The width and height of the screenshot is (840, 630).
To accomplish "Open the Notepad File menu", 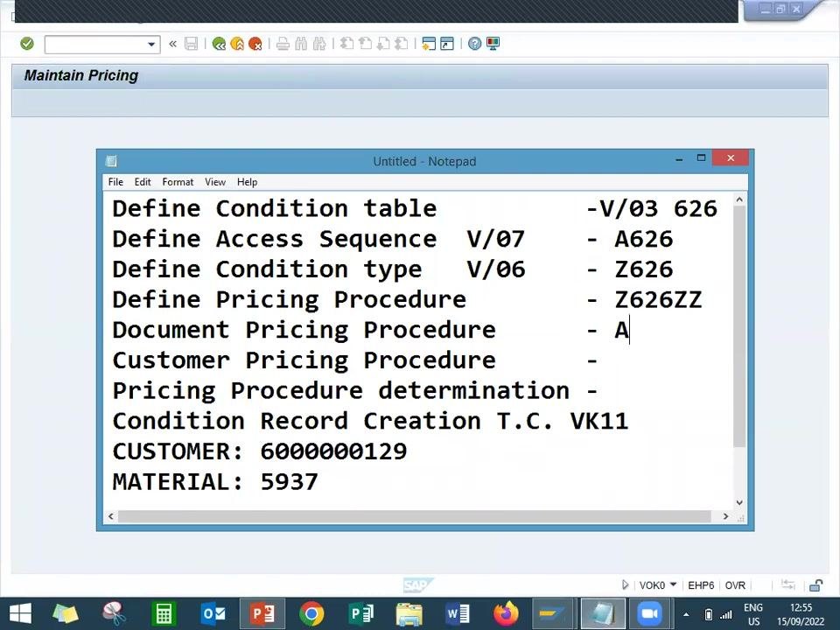I will coord(115,182).
